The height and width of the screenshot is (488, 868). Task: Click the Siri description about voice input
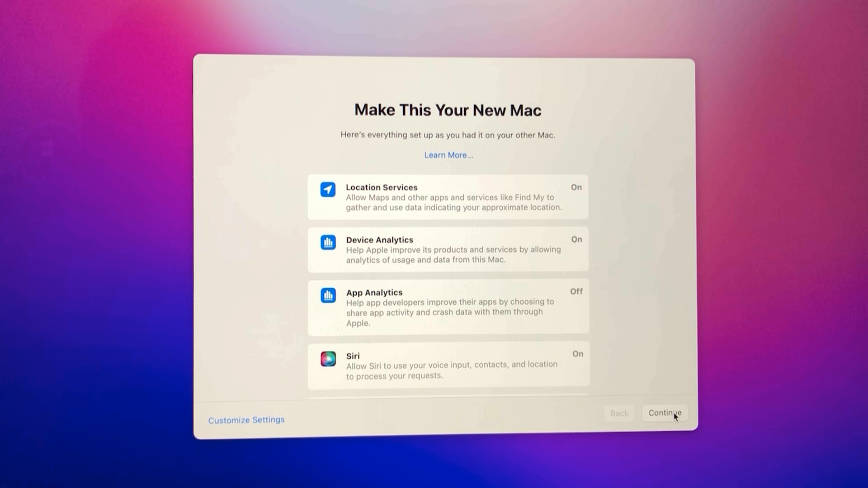click(x=451, y=370)
